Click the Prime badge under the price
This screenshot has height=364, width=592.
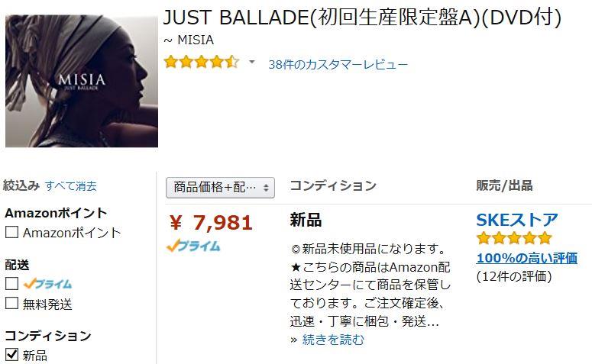click(193, 246)
